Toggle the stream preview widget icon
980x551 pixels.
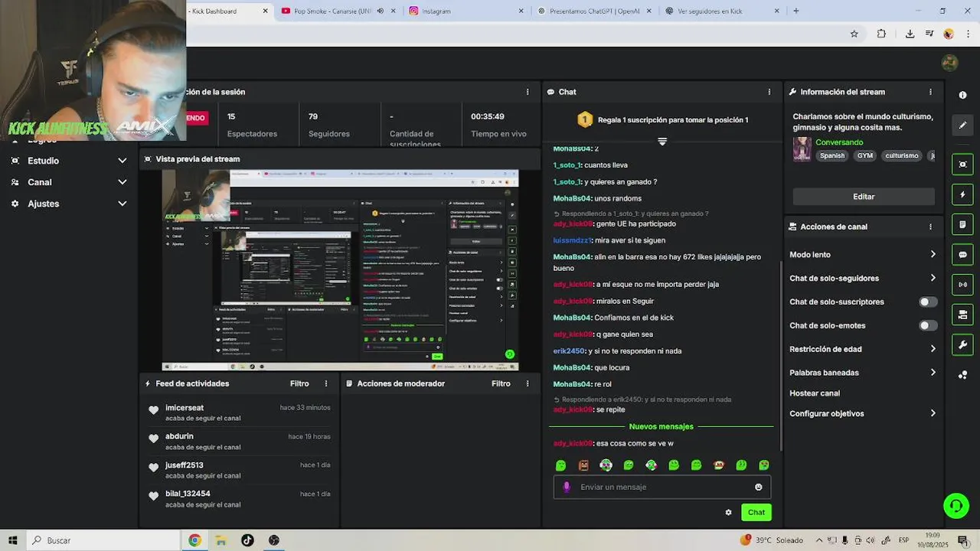pos(962,165)
